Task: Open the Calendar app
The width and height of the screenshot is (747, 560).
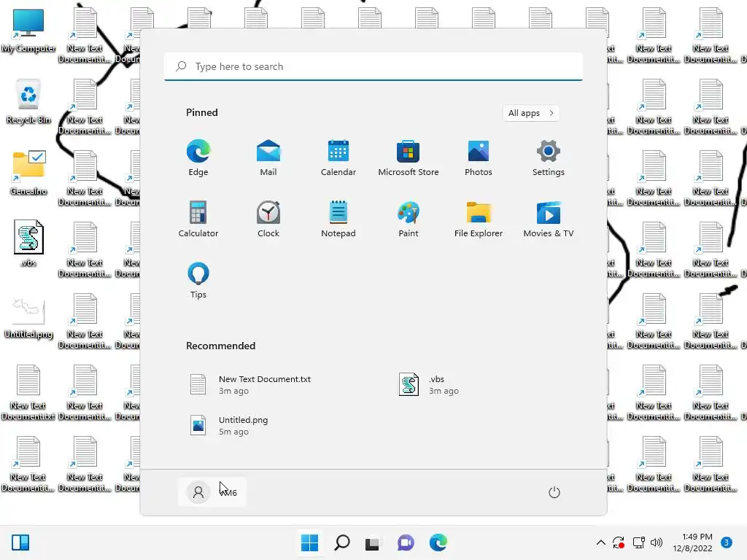Action: [338, 157]
